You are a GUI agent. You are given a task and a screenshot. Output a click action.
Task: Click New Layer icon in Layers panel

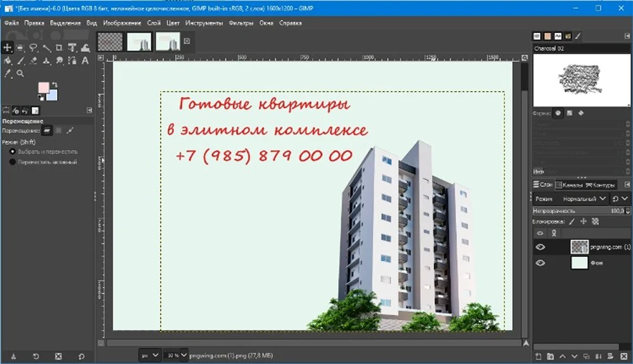537,356
